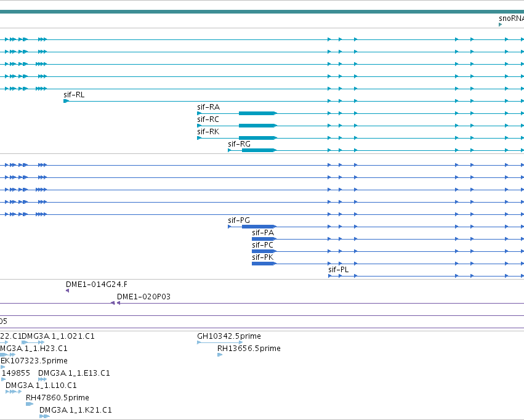Click the RH13656.5prime EST arrow glyph
The height and width of the screenshot is (420, 524).
pyautogui.click(x=220, y=355)
